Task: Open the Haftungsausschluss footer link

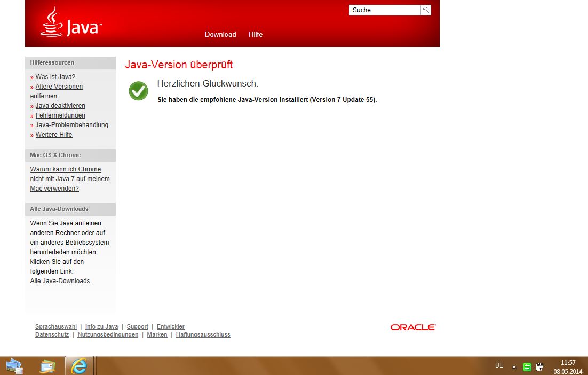Action: pos(203,334)
